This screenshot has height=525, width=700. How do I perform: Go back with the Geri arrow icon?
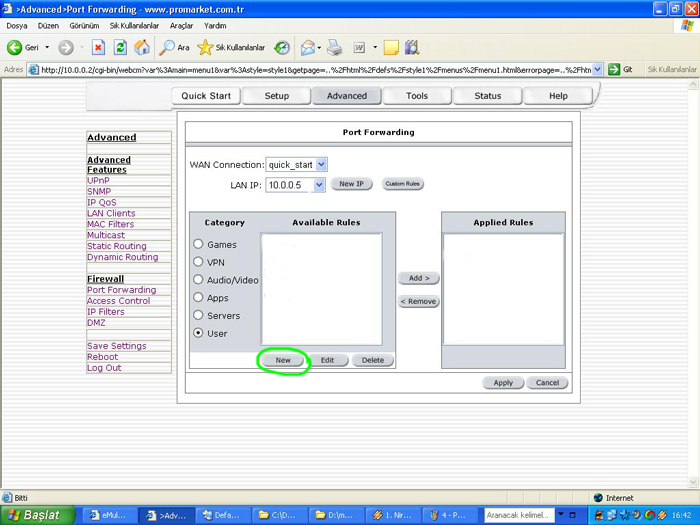[14, 47]
